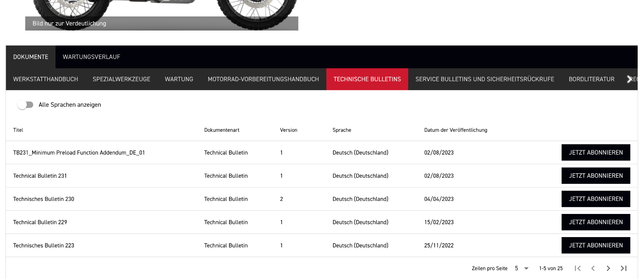This screenshot has height=279, width=644.
Task: Show the Bordliteratur tab
Action: click(591, 79)
